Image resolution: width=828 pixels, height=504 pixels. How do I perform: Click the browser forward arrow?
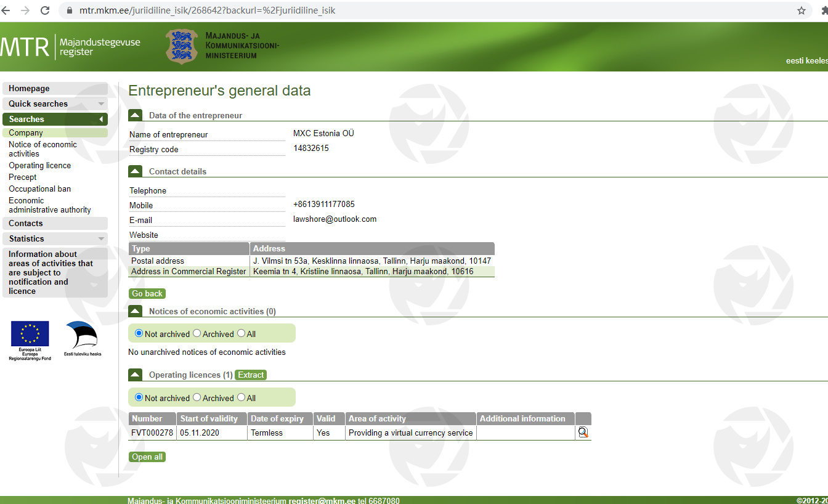pos(25,10)
